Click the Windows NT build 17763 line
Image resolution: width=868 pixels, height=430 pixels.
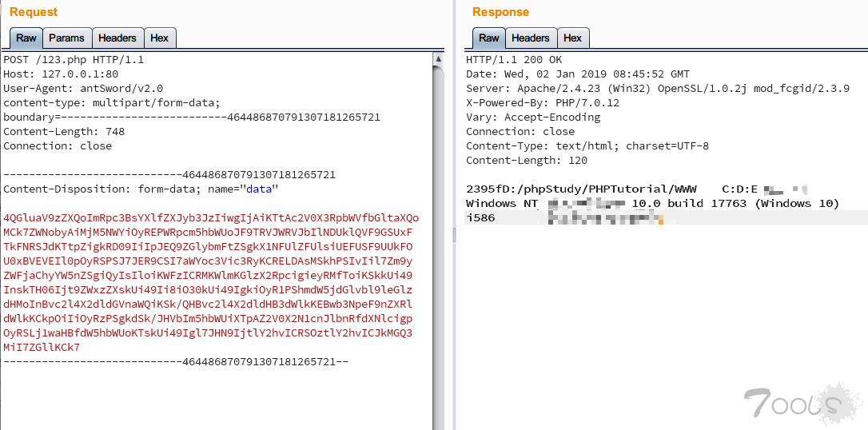(x=653, y=204)
